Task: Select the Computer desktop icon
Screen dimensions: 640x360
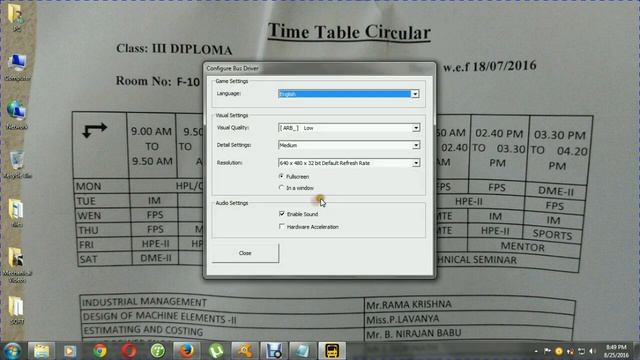Action: (x=17, y=67)
